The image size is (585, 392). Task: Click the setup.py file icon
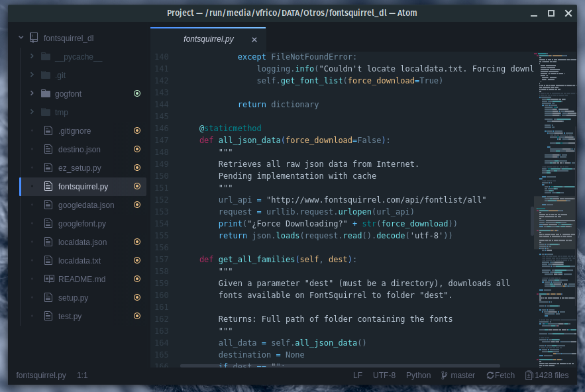coord(48,297)
